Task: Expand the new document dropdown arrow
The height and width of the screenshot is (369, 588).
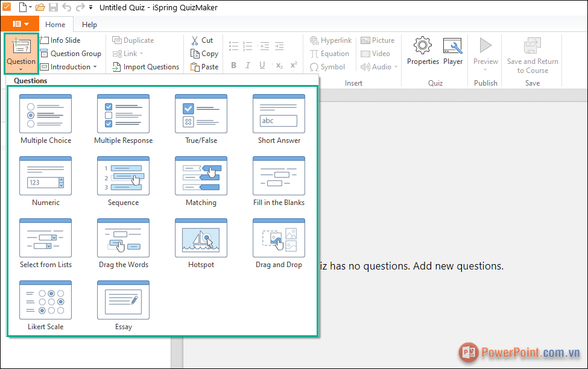Action: [30, 7]
